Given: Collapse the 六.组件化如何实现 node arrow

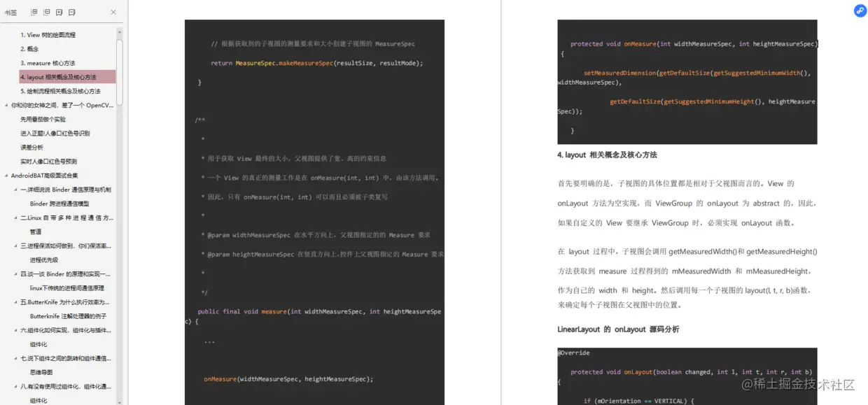Looking at the screenshot, I should pyautogui.click(x=16, y=330).
